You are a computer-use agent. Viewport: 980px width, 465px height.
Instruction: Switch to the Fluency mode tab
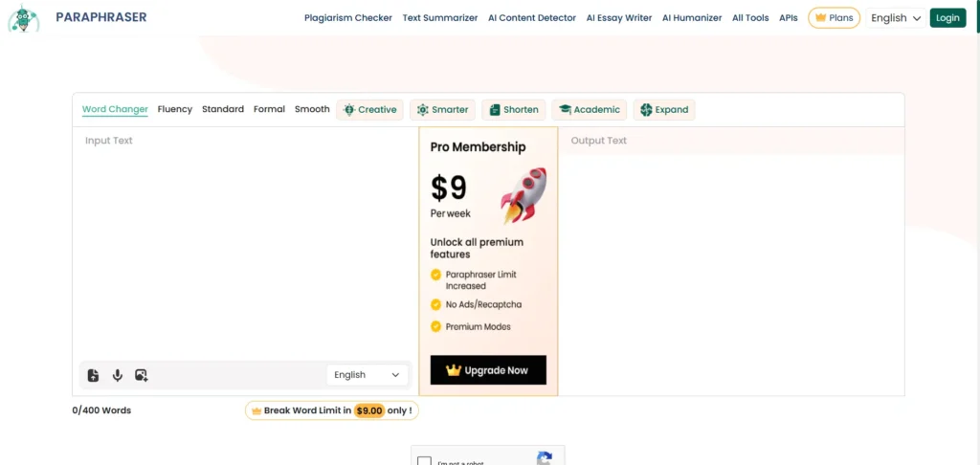(175, 109)
